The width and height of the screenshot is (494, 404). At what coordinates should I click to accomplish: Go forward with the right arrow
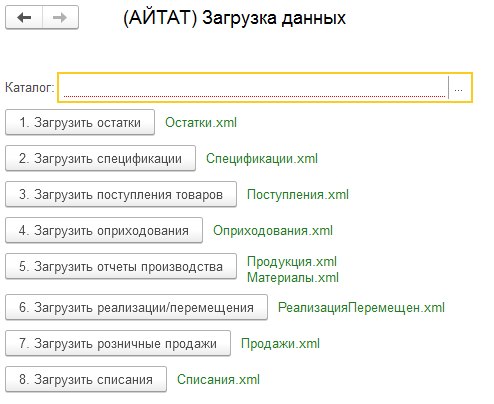[60, 17]
